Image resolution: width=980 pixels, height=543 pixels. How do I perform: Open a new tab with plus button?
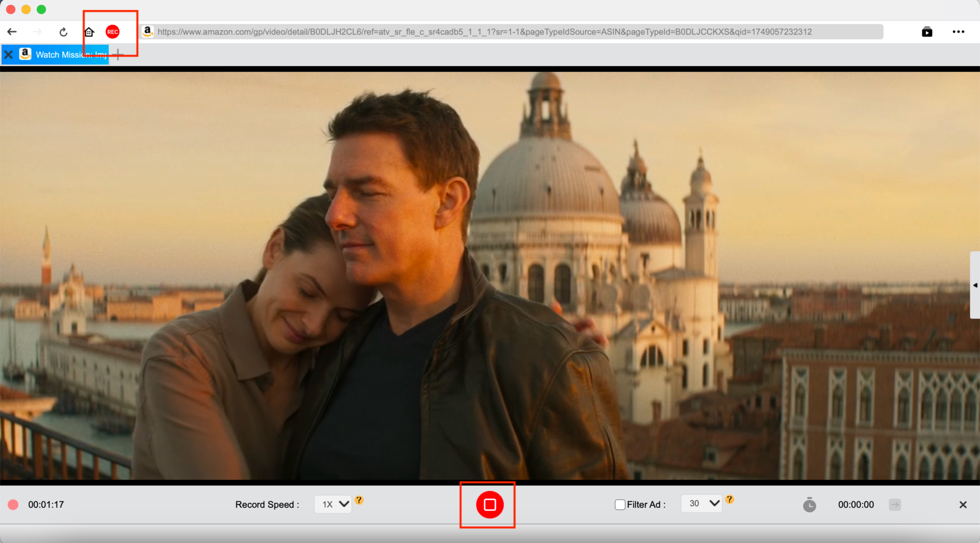[118, 55]
